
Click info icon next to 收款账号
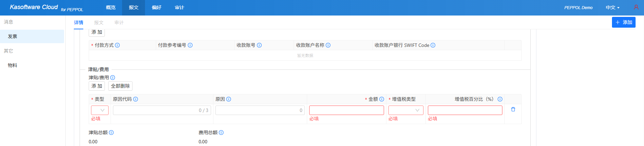pyautogui.click(x=259, y=45)
